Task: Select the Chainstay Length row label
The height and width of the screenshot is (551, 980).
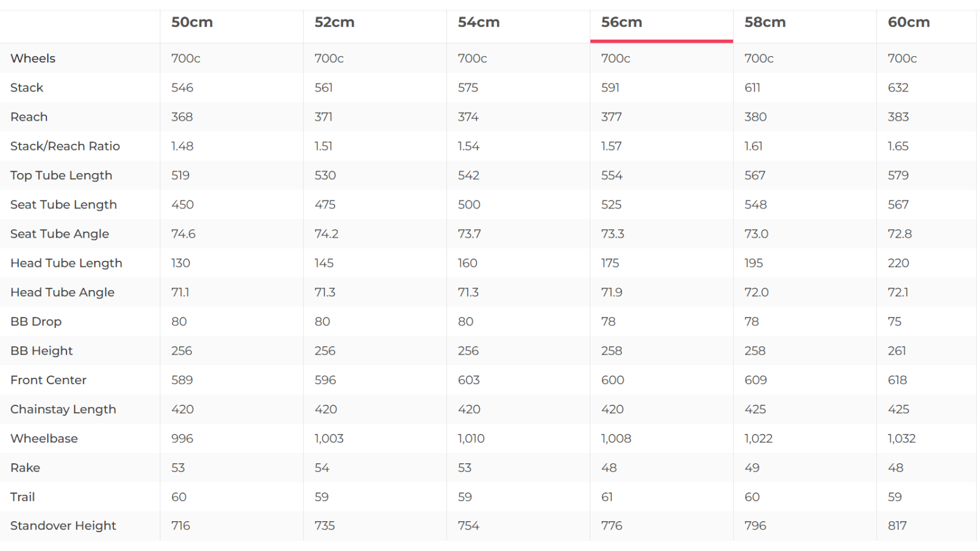Action: coord(63,410)
